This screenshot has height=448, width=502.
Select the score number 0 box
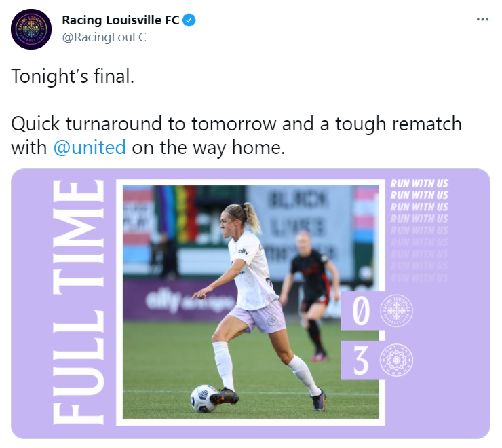(361, 311)
